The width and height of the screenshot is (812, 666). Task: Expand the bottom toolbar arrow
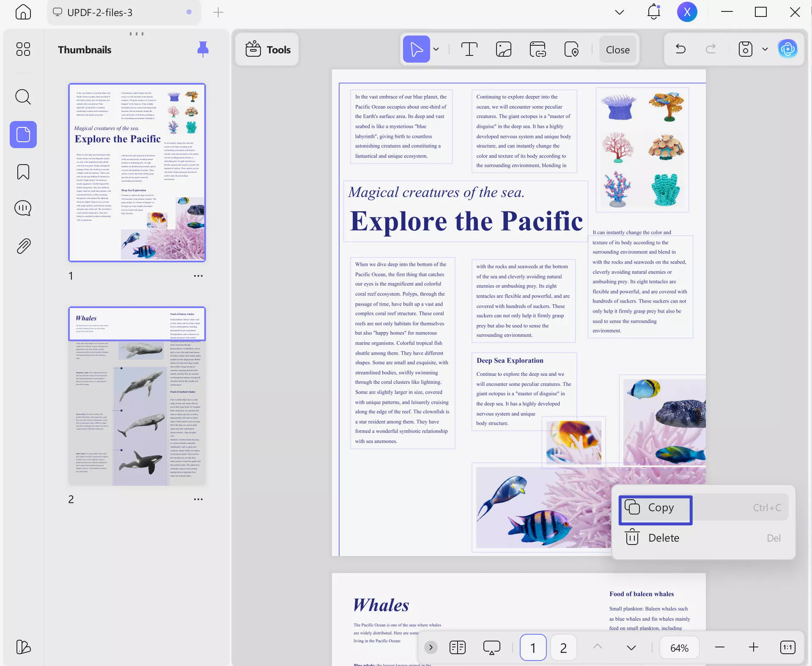pos(431,647)
